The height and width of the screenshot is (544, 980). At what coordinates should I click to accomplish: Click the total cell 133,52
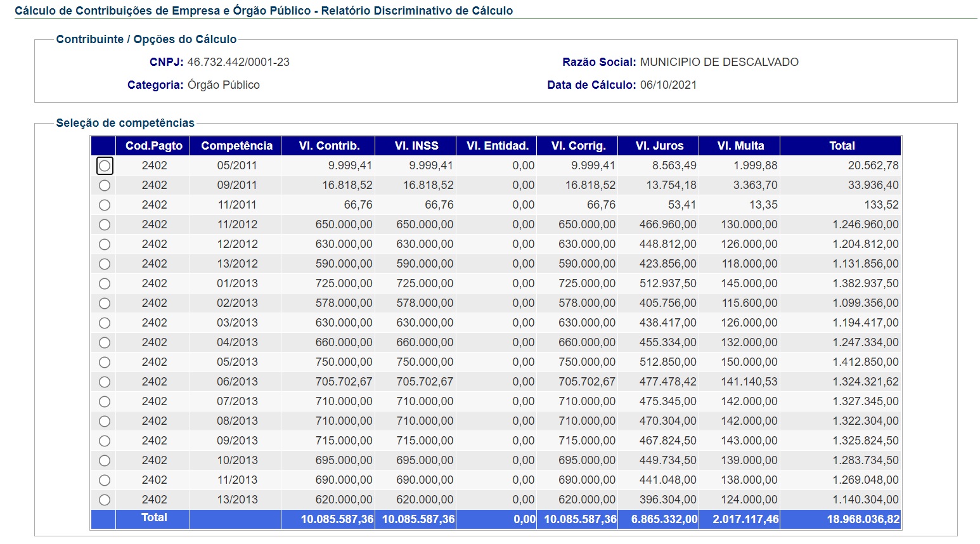881,205
